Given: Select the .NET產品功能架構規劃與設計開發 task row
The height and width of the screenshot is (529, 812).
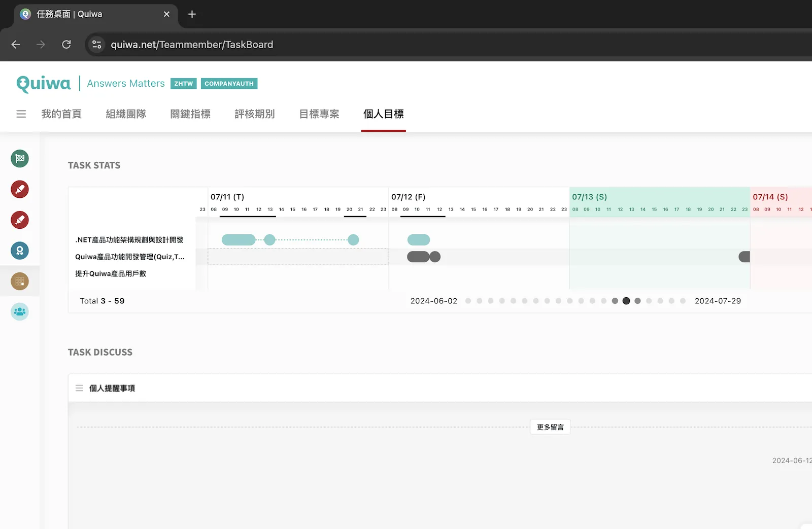Looking at the screenshot, I should coord(129,240).
